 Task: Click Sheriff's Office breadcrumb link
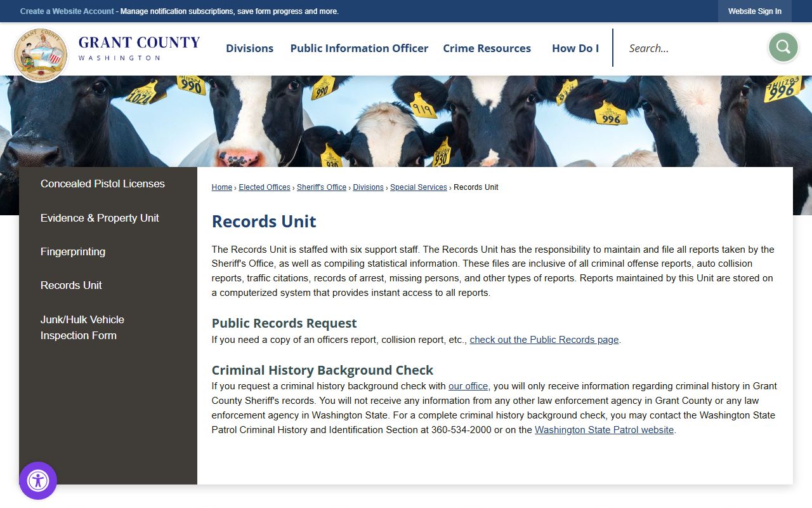[x=322, y=187]
